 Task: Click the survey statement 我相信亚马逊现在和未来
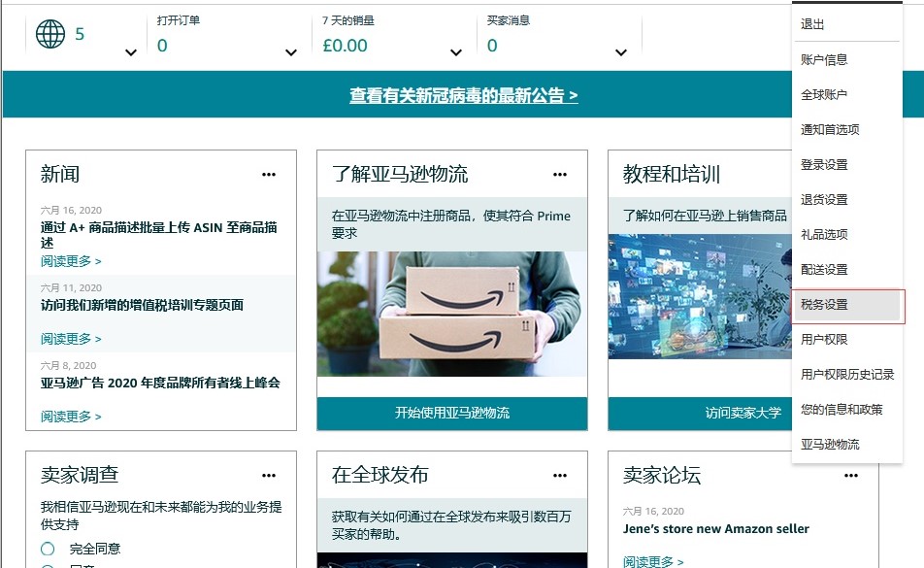tap(161, 516)
